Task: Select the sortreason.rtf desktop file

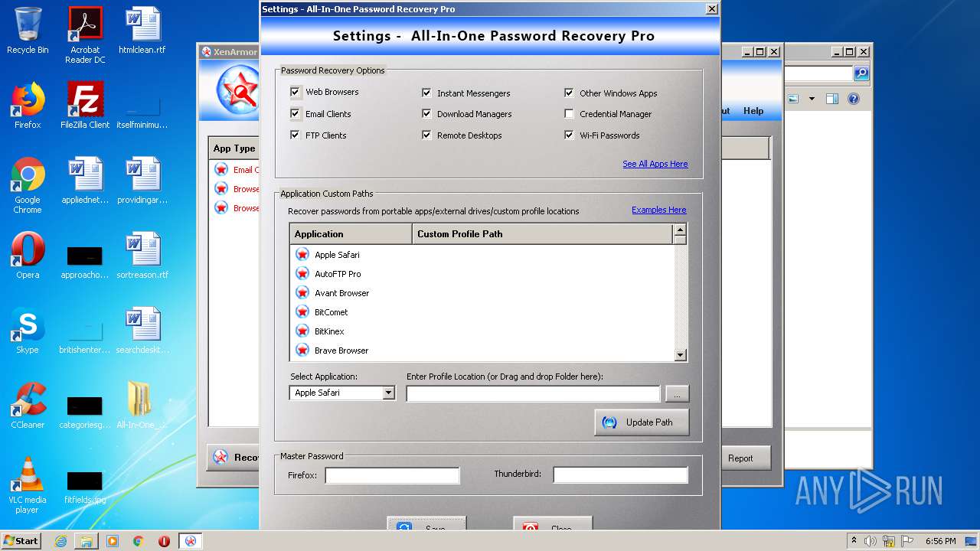Action: coord(142,255)
